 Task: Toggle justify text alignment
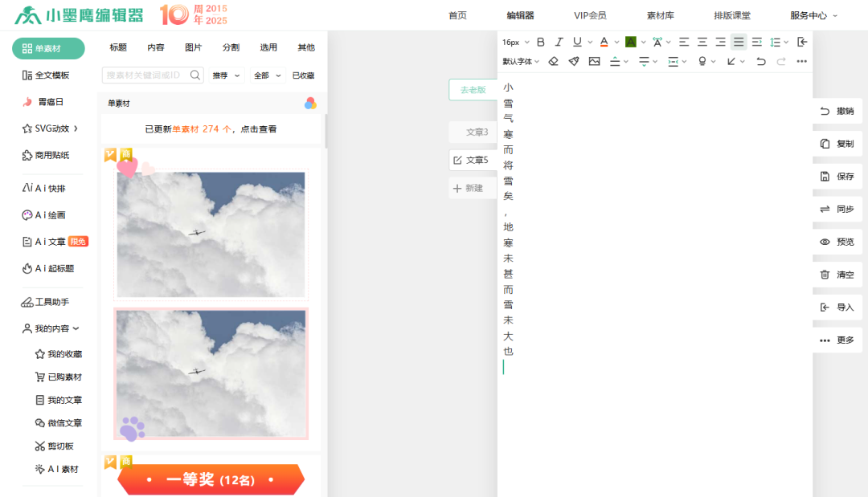click(739, 42)
